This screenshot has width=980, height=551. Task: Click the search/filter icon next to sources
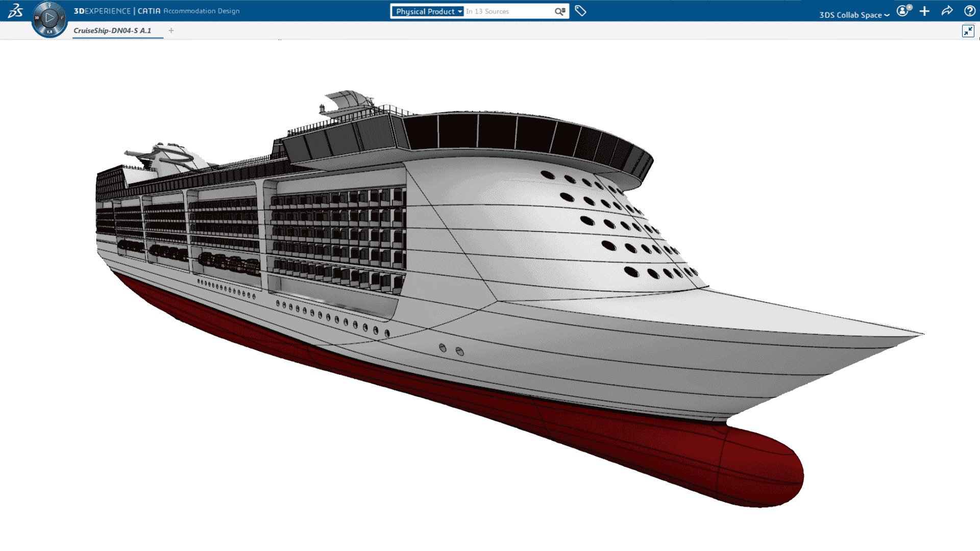pos(560,11)
